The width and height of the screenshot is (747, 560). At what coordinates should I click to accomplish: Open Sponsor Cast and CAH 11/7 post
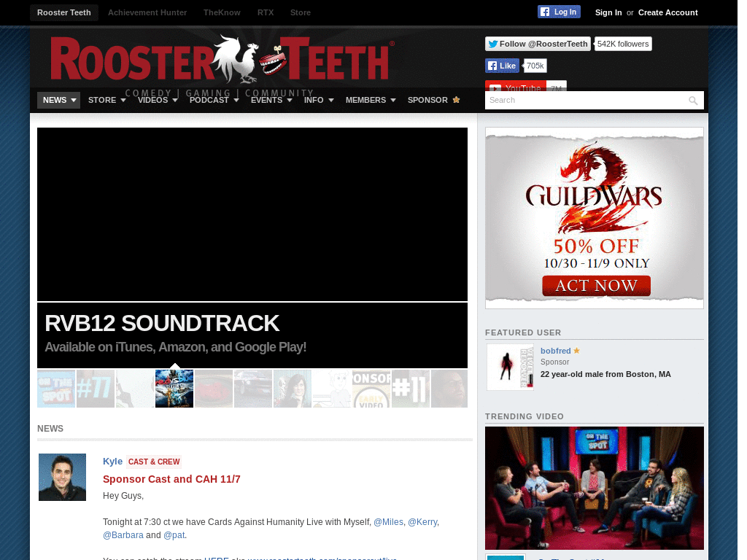(171, 479)
